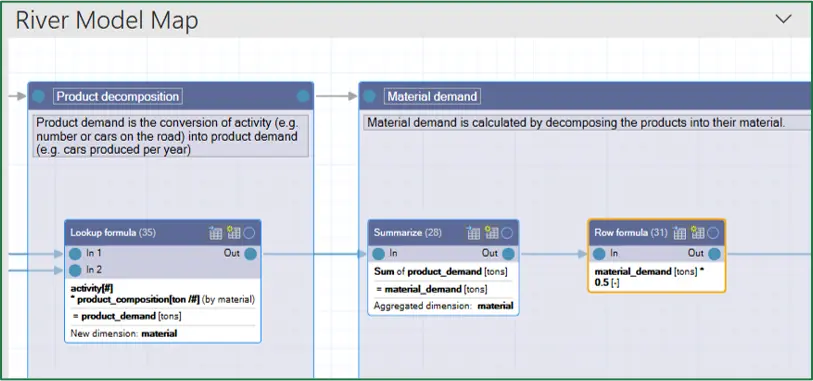813x381 pixels.
Task: Select In 2 port of Lookup formula
Action: (x=76, y=270)
